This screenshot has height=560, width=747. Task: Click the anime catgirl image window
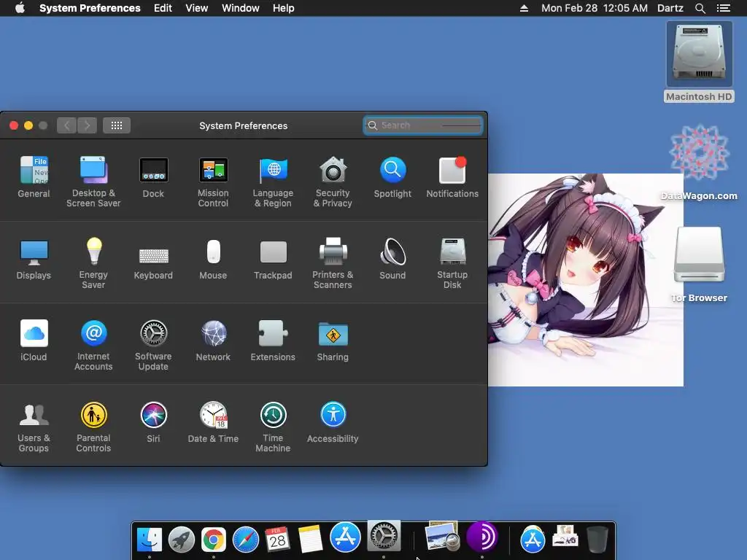[586, 280]
